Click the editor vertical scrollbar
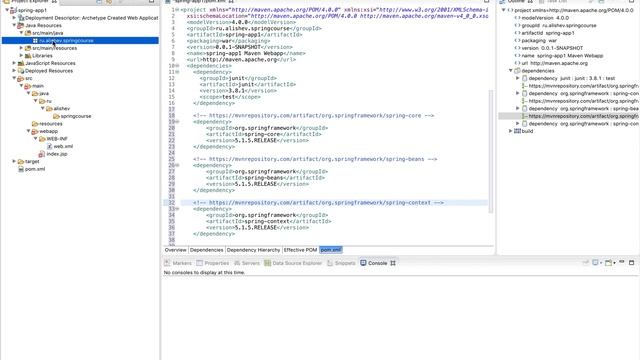Image resolution: width=640 pixels, height=360 pixels. 491,151
